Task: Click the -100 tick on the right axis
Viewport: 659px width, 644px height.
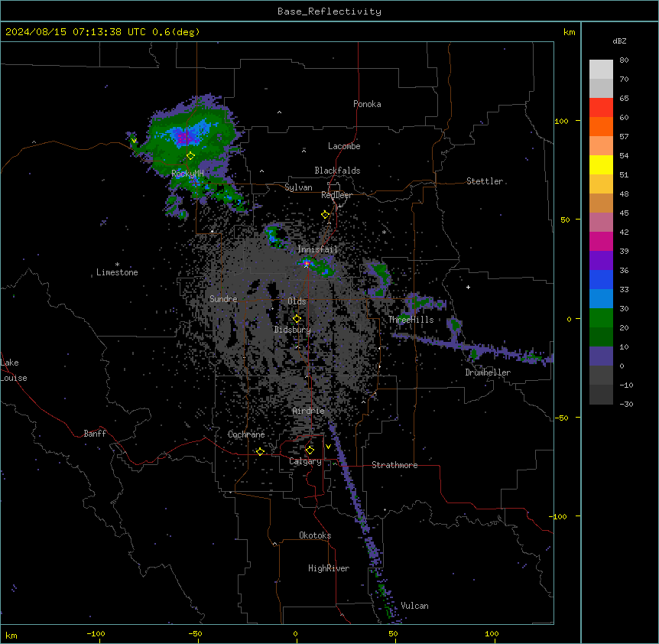Action: [x=558, y=516]
